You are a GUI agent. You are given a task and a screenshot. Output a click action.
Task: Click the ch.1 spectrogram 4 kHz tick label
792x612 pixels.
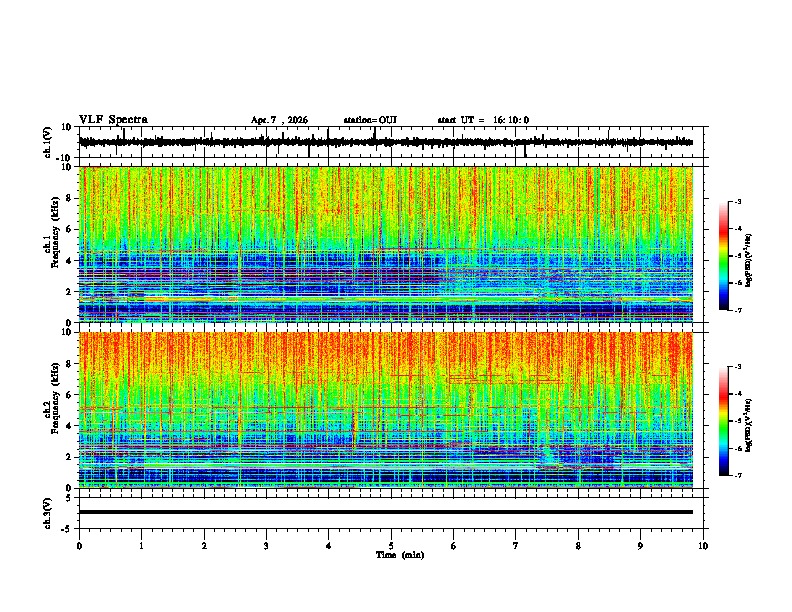(69, 261)
